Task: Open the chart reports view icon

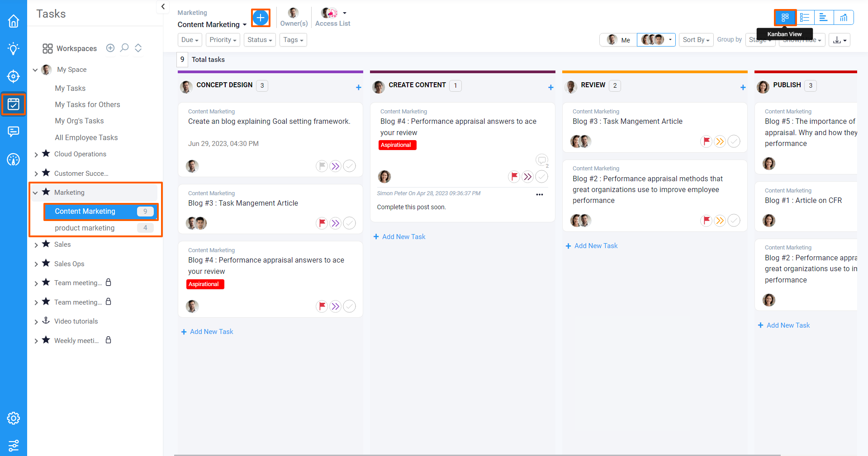Action: pos(844,18)
